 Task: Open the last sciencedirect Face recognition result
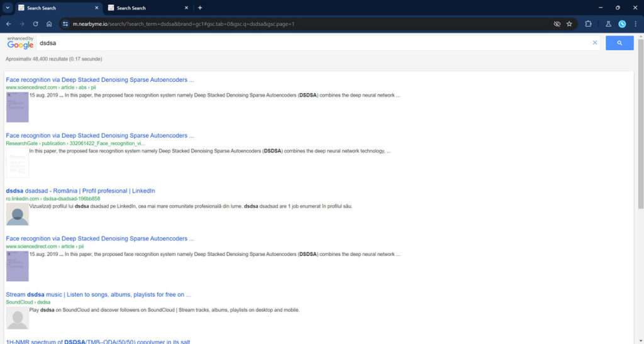pyautogui.click(x=100, y=238)
